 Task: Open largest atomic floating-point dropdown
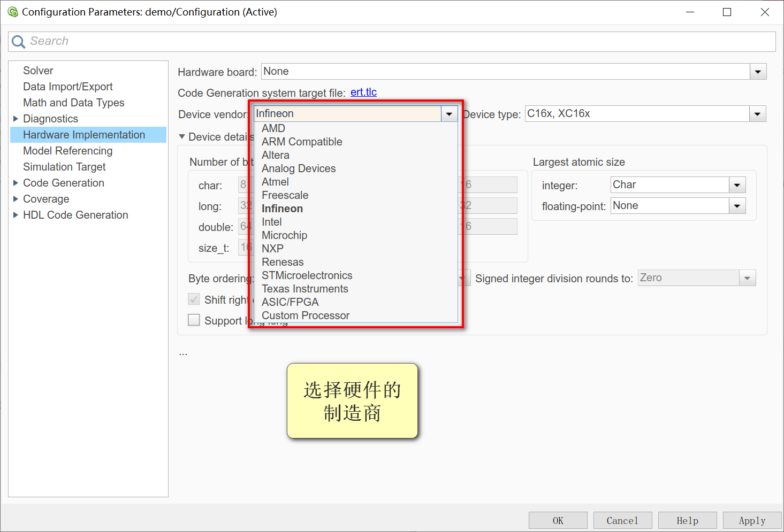click(737, 206)
